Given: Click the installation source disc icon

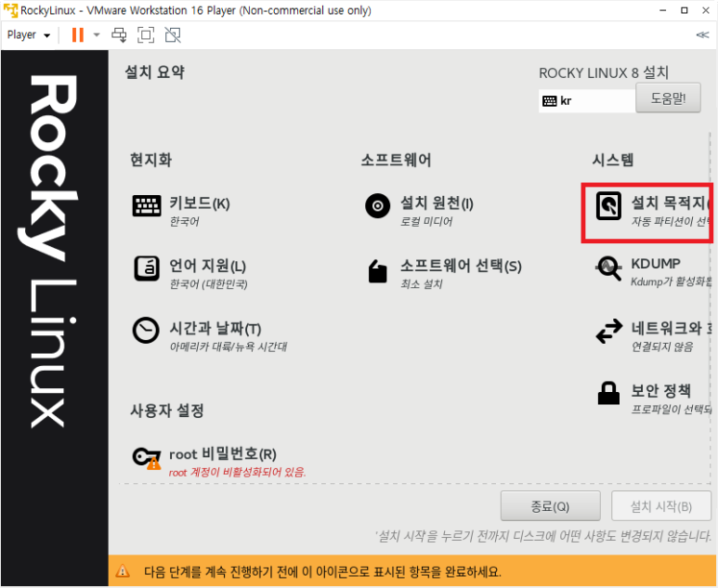Looking at the screenshot, I should click(378, 205).
